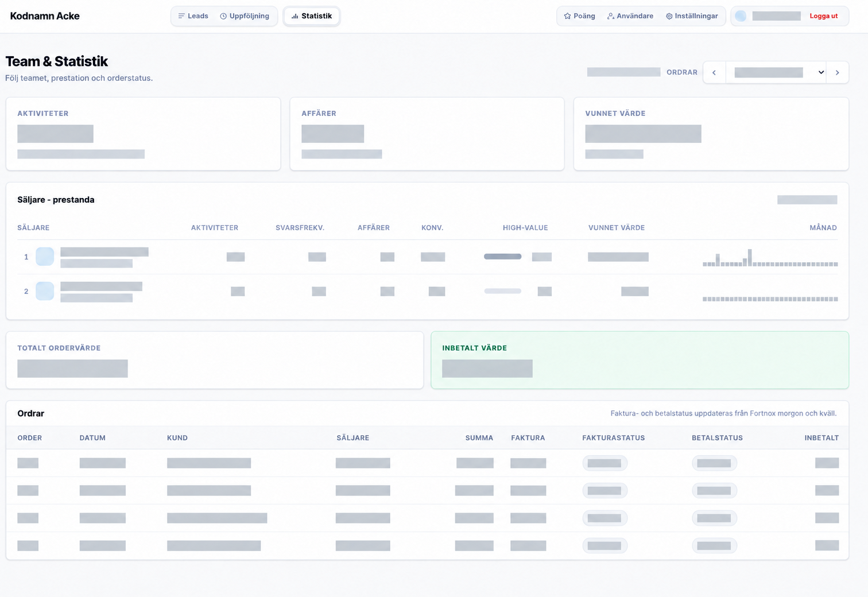The width and height of the screenshot is (868, 597).
Task: Click the KUND column header
Action: click(177, 437)
